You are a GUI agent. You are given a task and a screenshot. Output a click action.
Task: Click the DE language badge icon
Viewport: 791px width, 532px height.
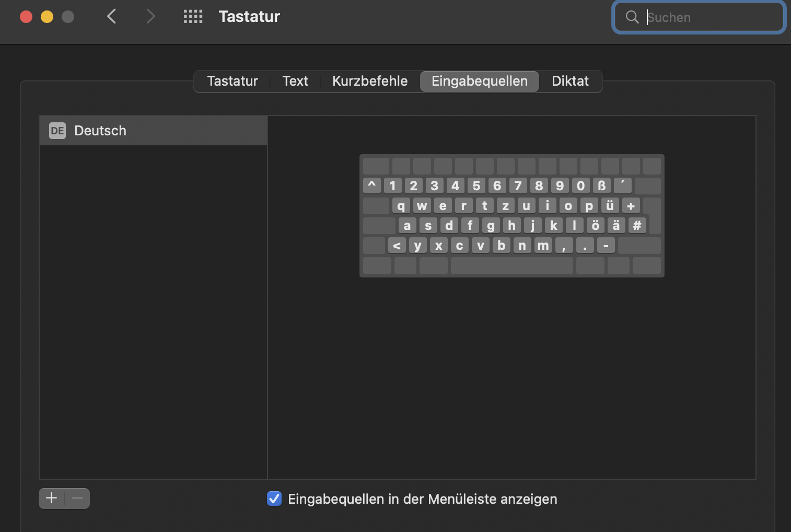point(57,131)
